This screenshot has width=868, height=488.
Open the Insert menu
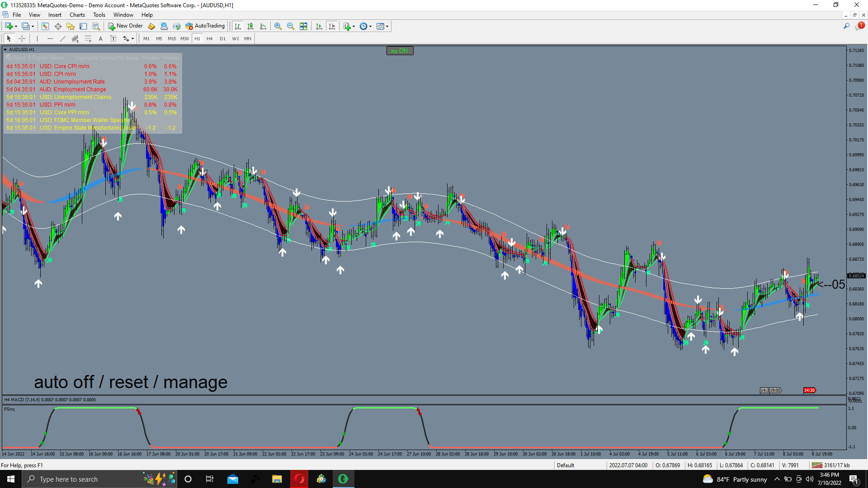point(55,15)
